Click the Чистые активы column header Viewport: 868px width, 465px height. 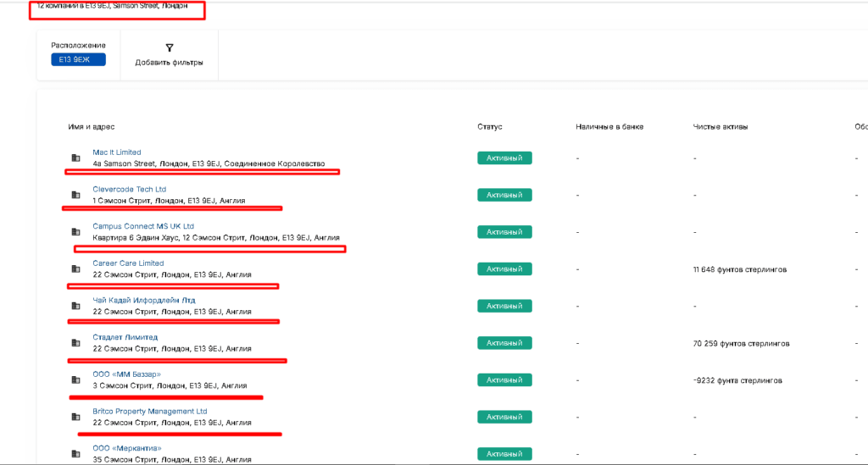(721, 126)
